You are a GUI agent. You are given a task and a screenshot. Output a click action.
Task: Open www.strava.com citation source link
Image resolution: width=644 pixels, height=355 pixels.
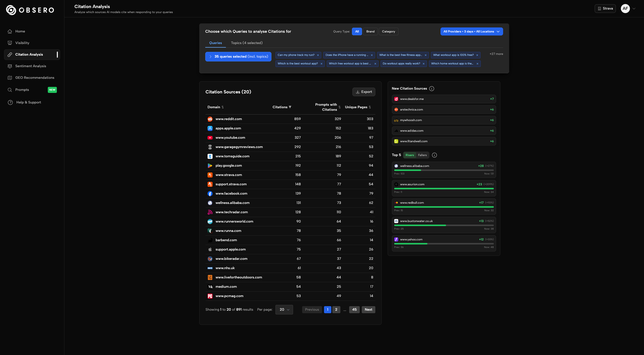click(x=228, y=175)
